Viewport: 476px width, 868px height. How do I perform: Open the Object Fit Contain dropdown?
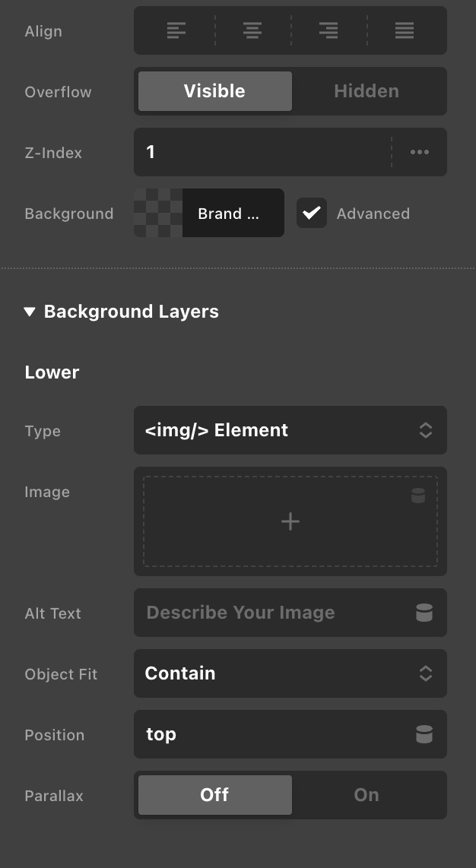point(290,673)
